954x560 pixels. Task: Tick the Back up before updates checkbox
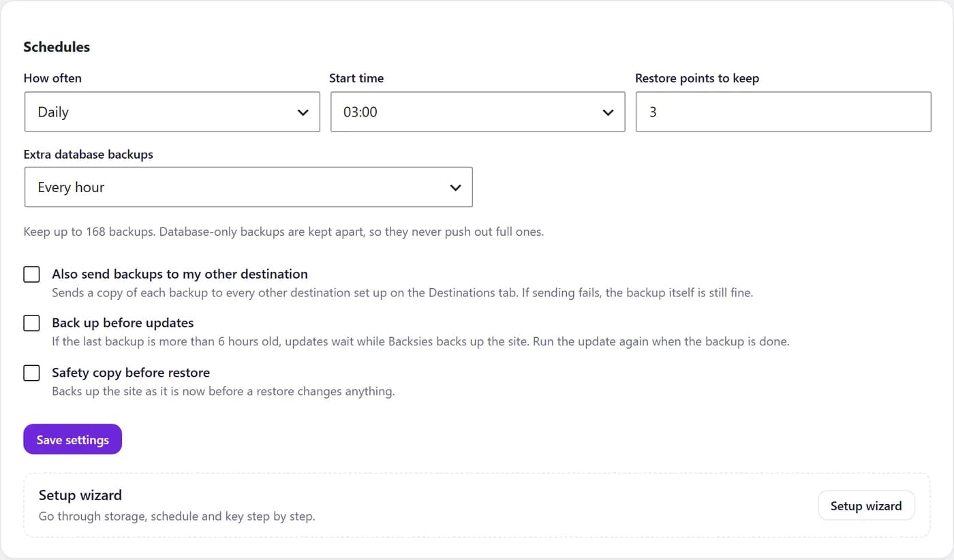pos(31,324)
